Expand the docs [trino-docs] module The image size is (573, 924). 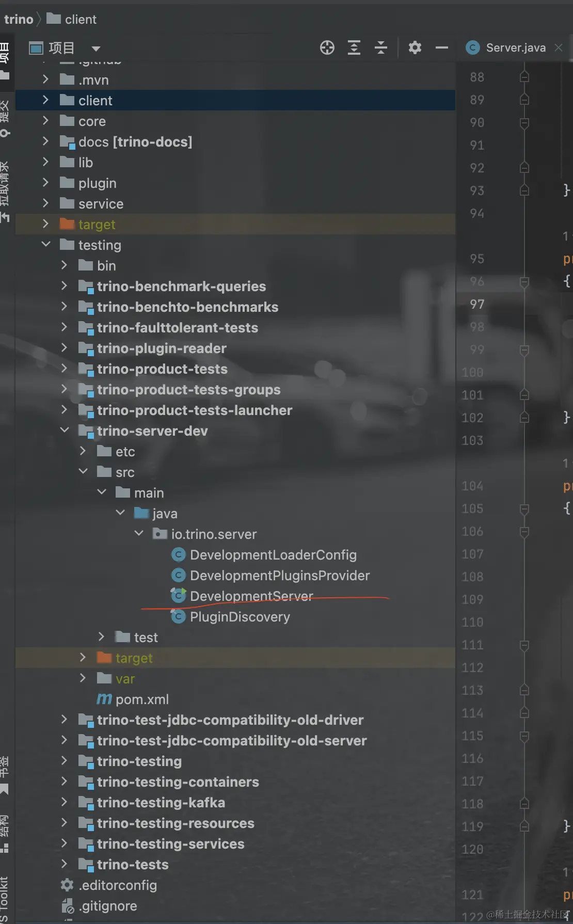coord(45,141)
